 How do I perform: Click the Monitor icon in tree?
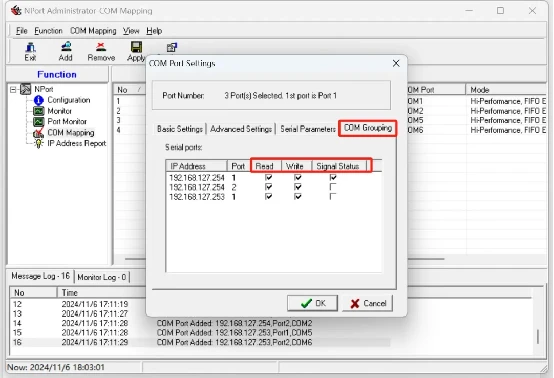[39, 111]
